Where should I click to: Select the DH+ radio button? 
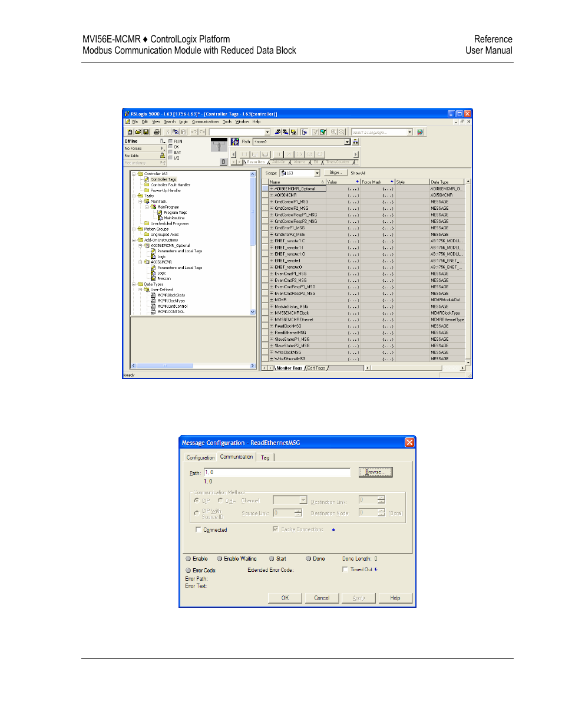(x=220, y=500)
